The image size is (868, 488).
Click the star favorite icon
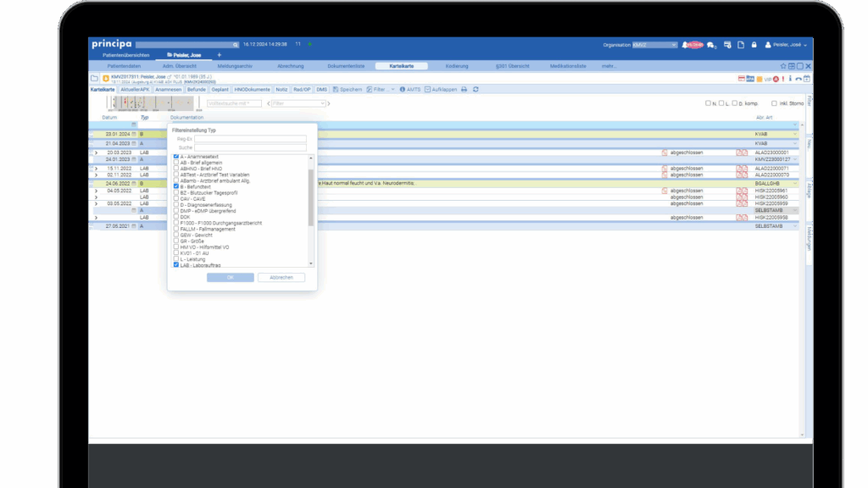coord(783,65)
